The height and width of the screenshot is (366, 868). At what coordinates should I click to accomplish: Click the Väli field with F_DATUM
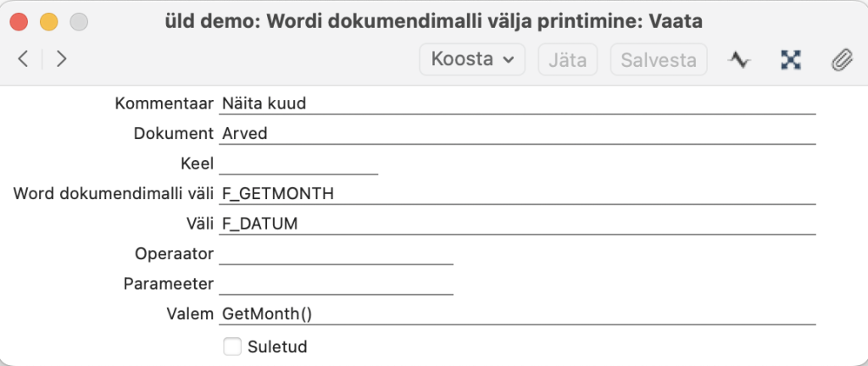tap(517, 224)
